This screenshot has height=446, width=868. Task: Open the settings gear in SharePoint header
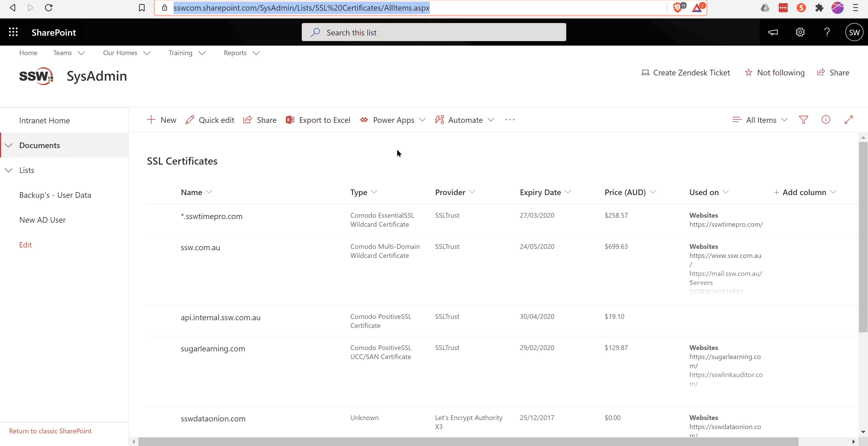click(x=800, y=32)
